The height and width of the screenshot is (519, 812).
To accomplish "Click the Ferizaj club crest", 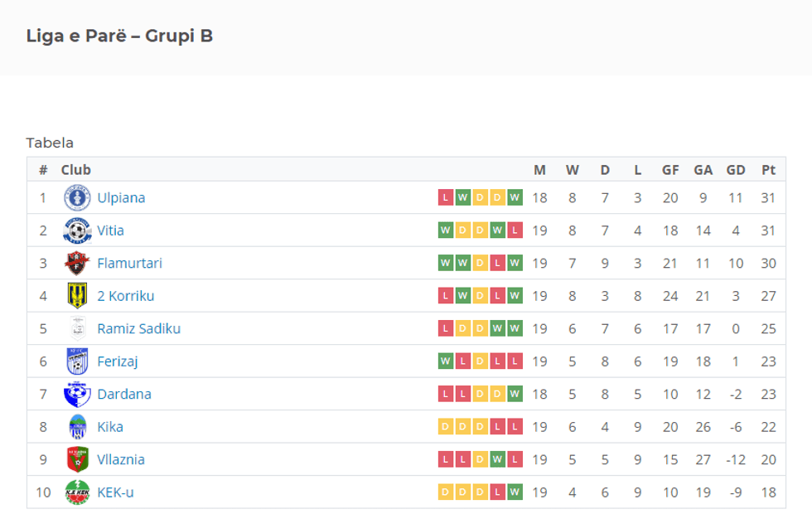I will coord(77,361).
